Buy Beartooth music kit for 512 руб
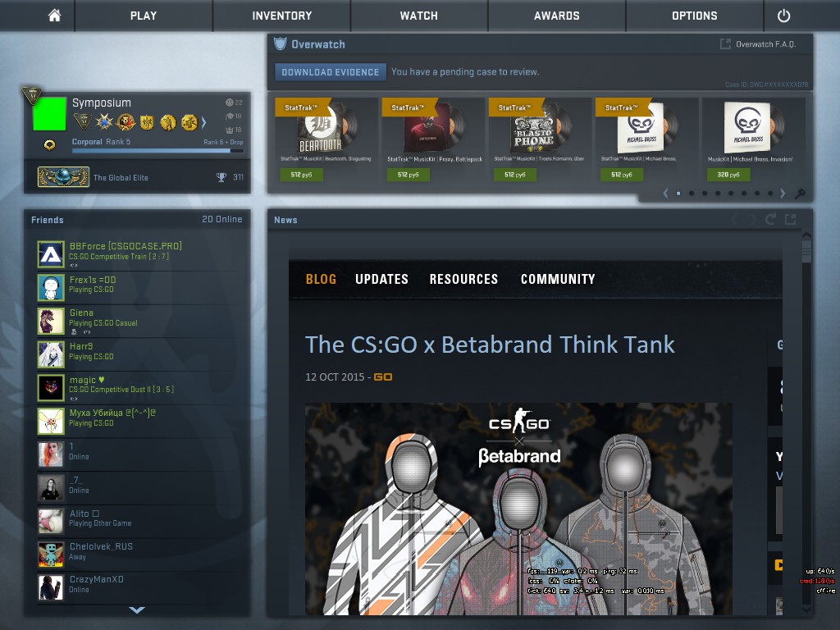 [x=301, y=175]
